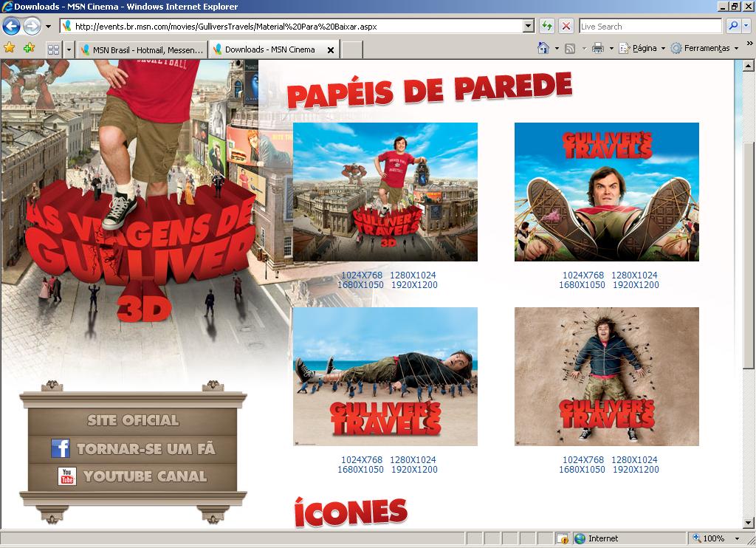This screenshot has width=756, height=548.
Task: Download 1680X1050 for the sand wallpaper
Action: pos(582,470)
